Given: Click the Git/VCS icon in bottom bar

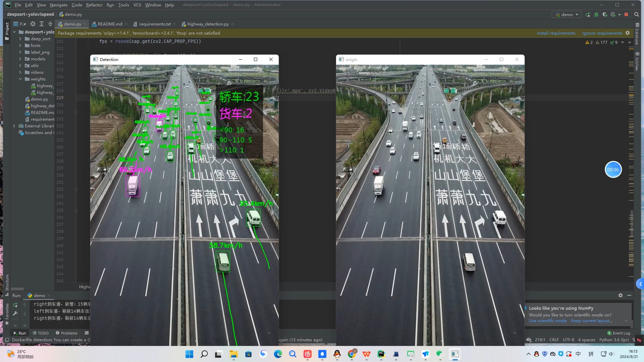Looking at the screenshot, I should point(529,340).
